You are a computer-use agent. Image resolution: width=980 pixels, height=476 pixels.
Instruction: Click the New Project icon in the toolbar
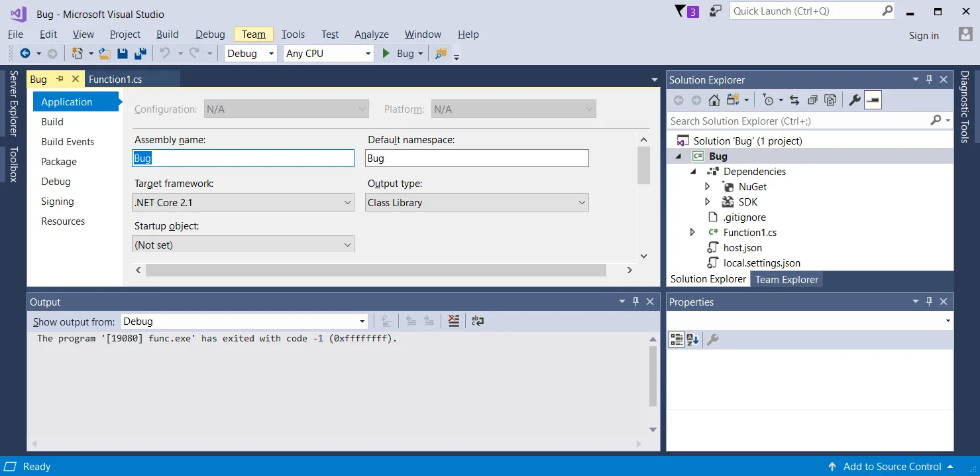[x=78, y=54]
